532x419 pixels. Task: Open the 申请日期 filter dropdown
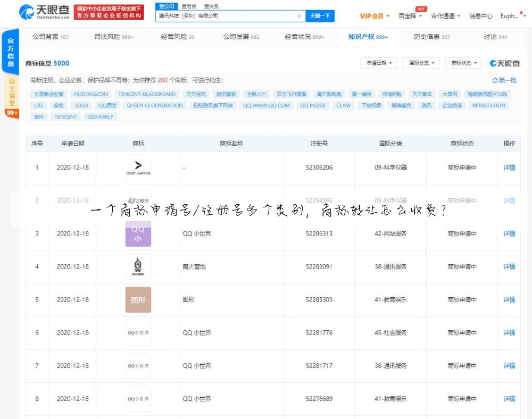[x=379, y=62]
